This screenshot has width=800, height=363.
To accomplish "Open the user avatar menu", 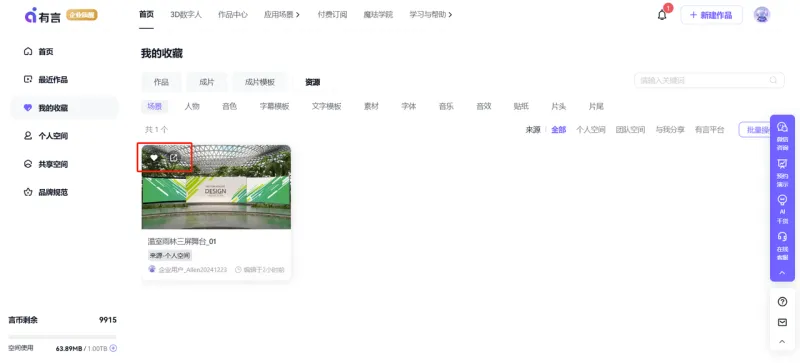I will point(762,15).
